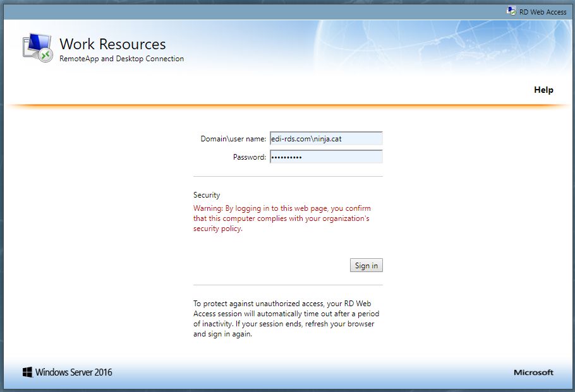The height and width of the screenshot is (392, 575).
Task: Click the Microsoft logo text
Action: (x=533, y=372)
